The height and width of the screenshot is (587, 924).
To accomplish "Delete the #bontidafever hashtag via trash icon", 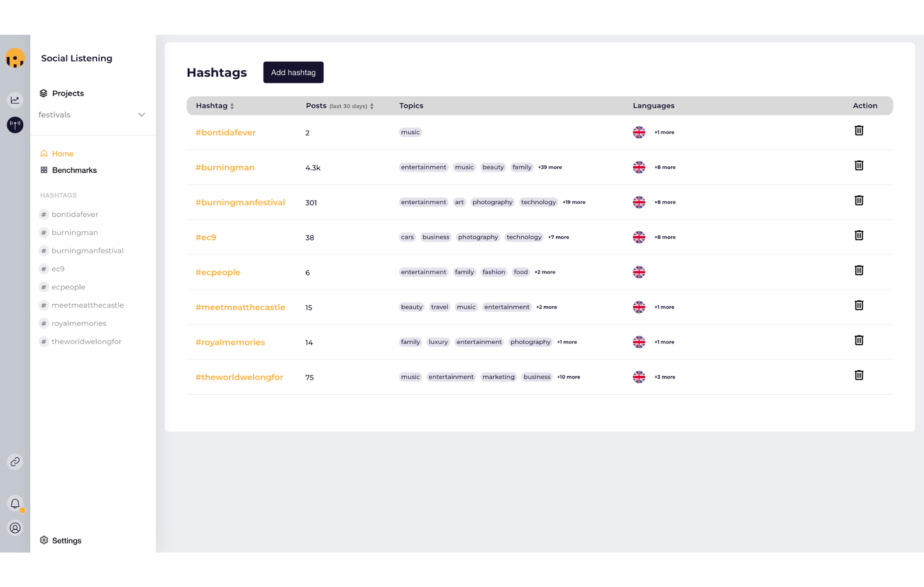I will (859, 131).
